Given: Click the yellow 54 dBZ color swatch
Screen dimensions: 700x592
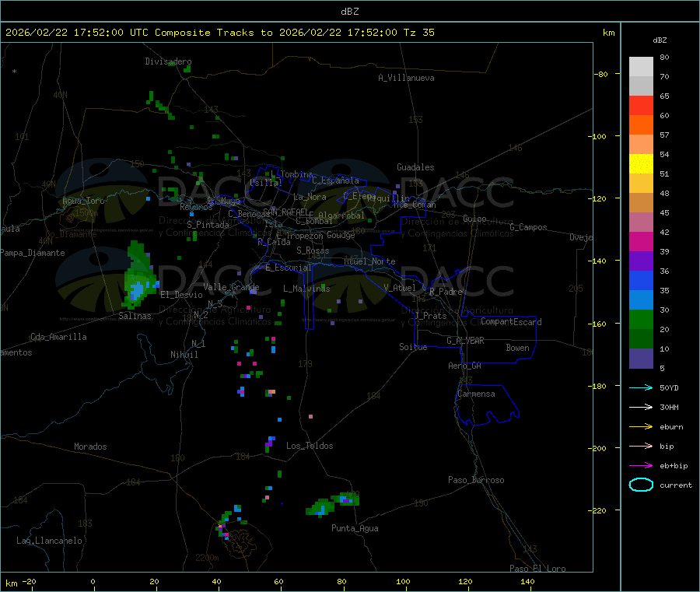Looking at the screenshot, I should (641, 164).
